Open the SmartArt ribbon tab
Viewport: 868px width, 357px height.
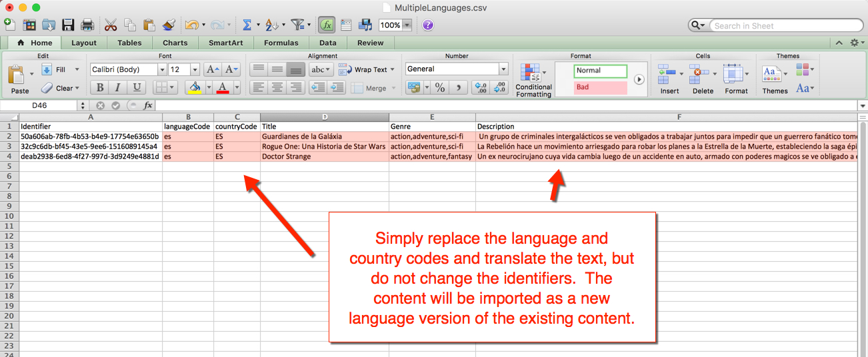point(226,43)
